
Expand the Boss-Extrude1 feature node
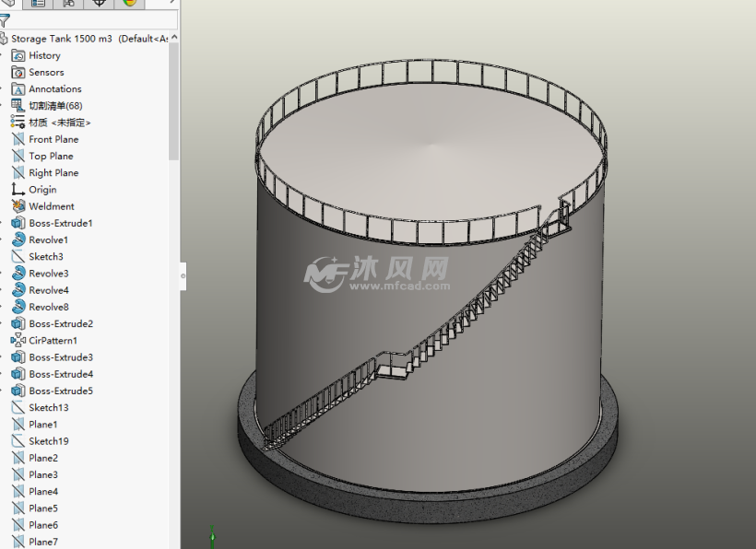pyautogui.click(x=3, y=223)
